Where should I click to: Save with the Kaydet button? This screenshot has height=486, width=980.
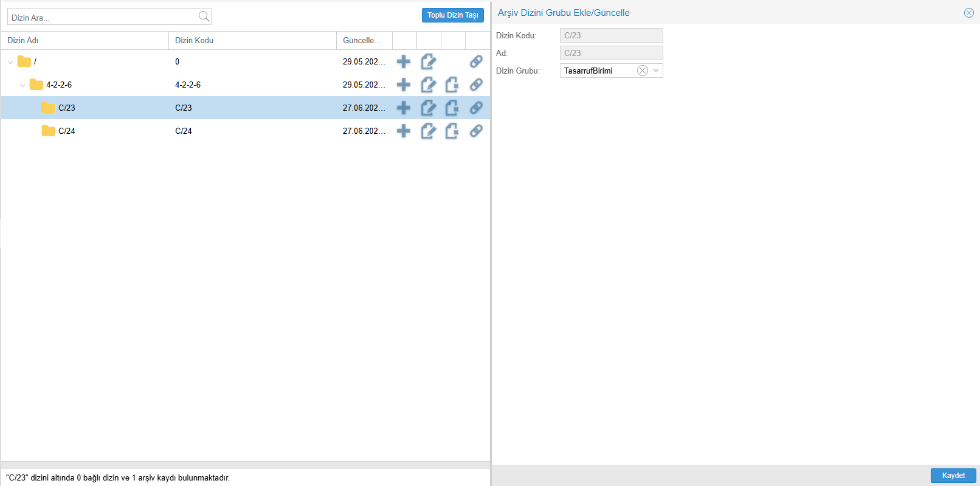[953, 476]
